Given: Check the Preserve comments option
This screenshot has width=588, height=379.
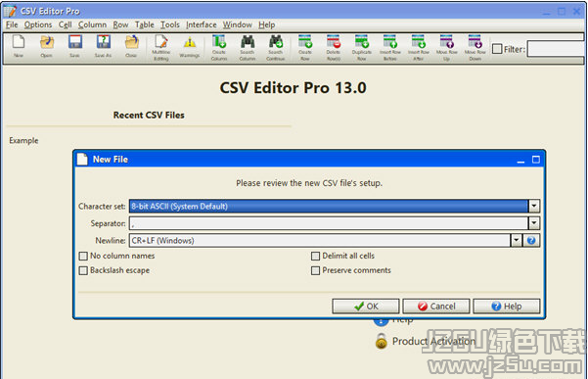Looking at the screenshot, I should coord(315,270).
